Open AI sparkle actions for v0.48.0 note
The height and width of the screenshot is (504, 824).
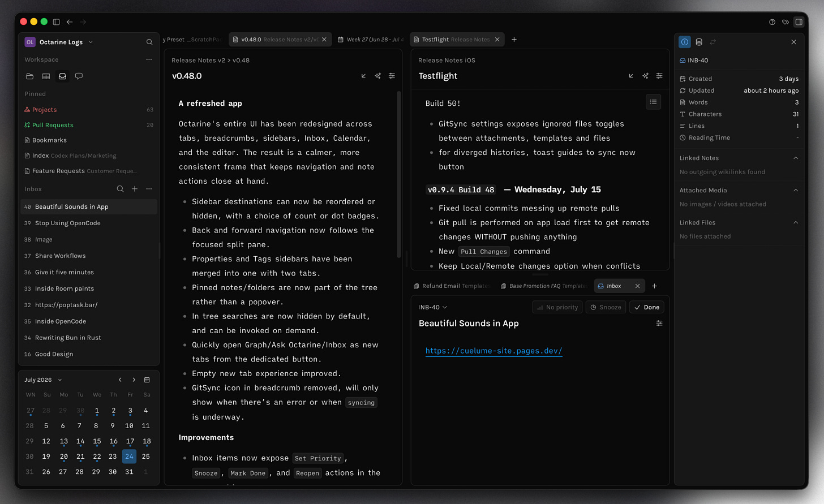377,76
